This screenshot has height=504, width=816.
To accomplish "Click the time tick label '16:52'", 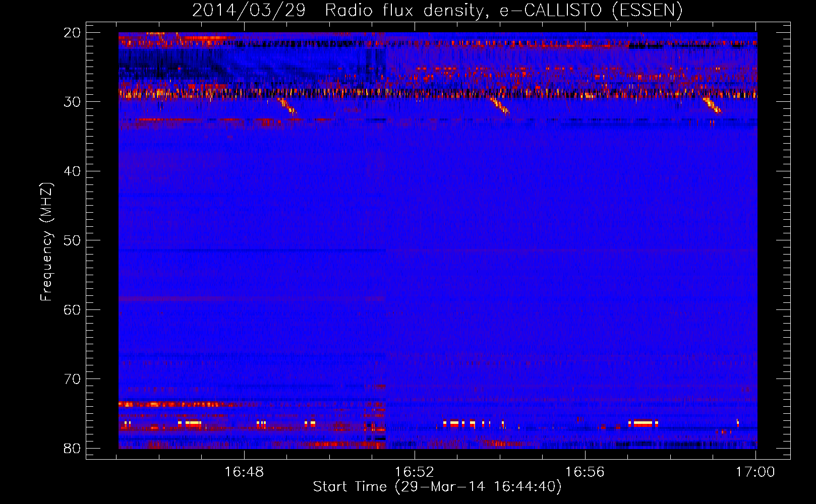I will pos(415,472).
